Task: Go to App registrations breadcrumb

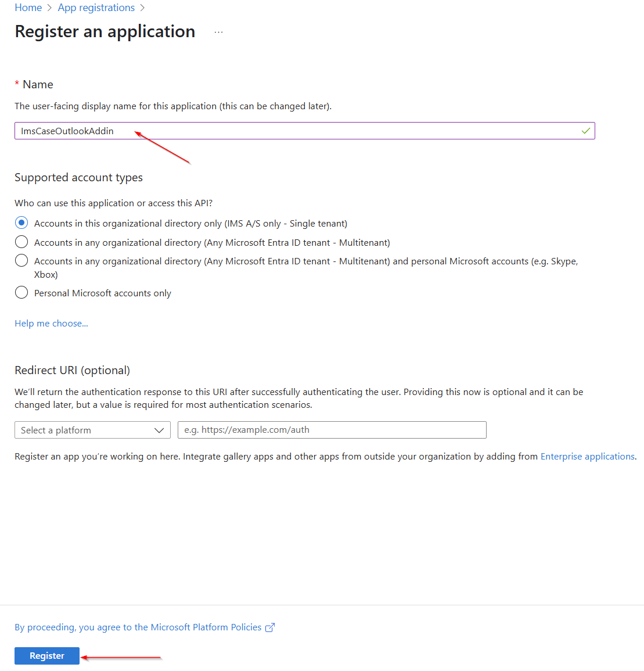Action: click(x=96, y=8)
